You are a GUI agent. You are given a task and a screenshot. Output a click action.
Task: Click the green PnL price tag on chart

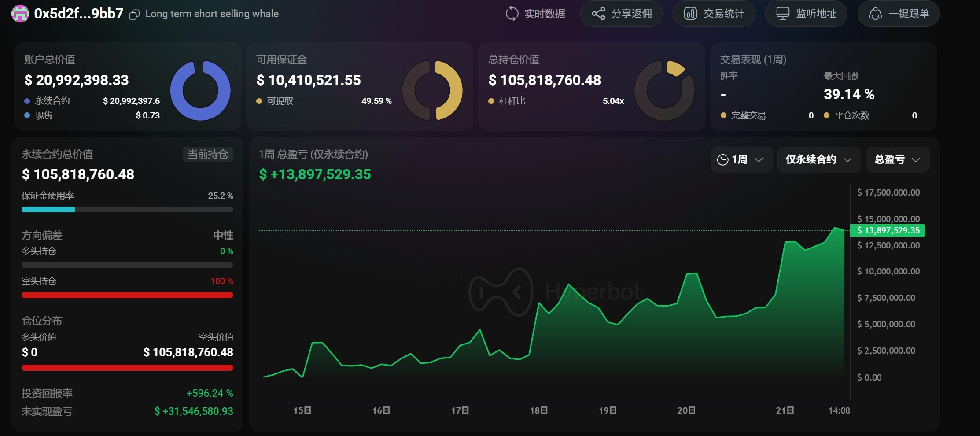pos(888,230)
